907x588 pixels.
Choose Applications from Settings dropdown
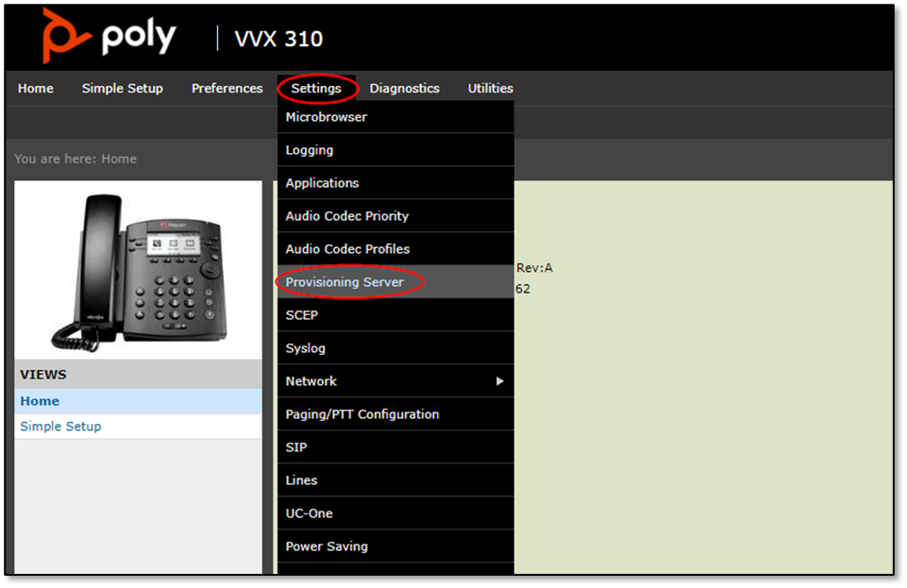[x=395, y=183]
